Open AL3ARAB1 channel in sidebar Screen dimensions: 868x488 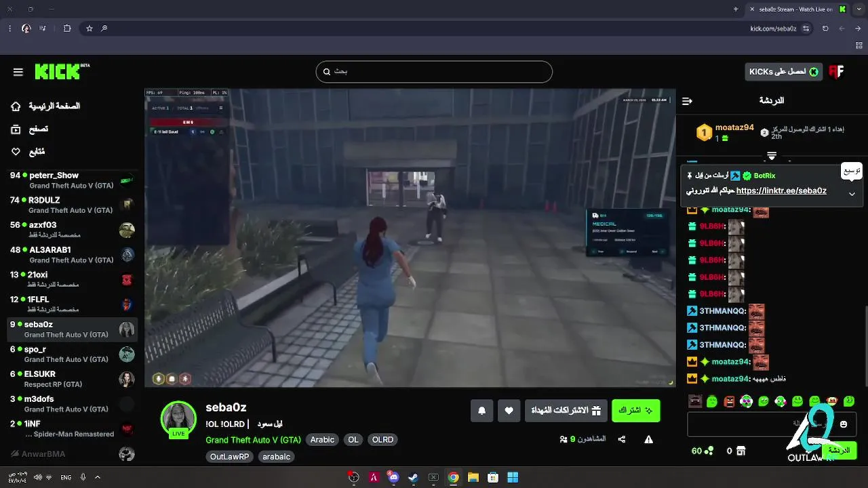(x=72, y=255)
